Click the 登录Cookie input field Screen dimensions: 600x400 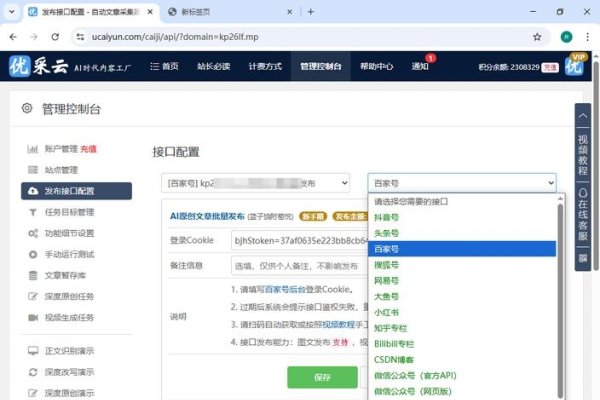(299, 240)
